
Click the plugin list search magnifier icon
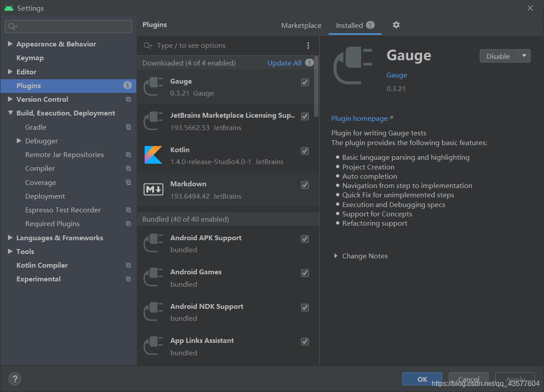148,46
